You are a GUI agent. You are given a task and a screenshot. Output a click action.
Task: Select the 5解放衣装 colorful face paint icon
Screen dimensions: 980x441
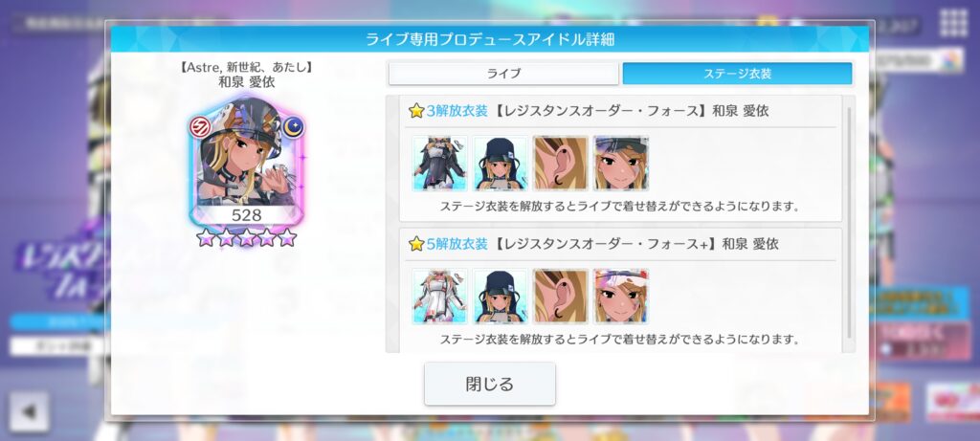click(620, 297)
